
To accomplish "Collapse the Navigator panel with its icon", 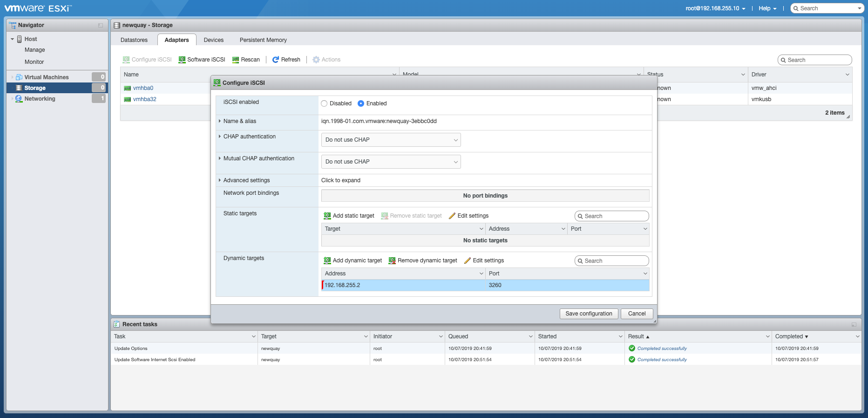I will 101,25.
